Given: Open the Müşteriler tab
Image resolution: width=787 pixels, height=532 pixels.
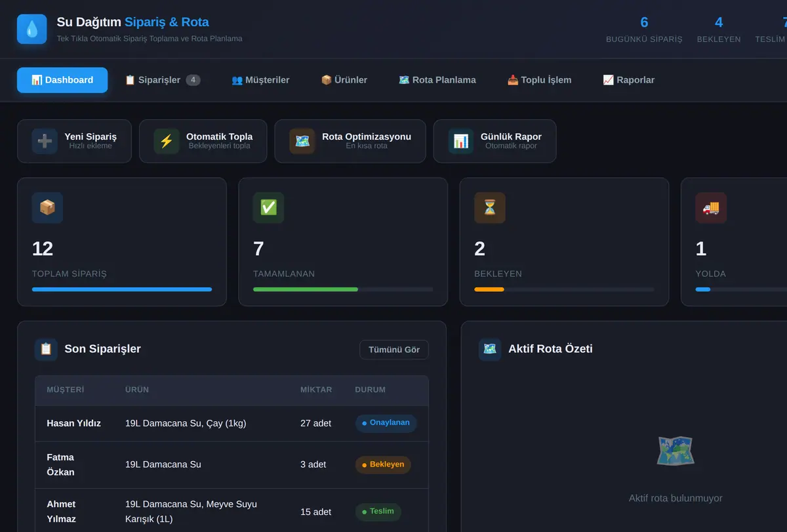Looking at the screenshot, I should [260, 80].
